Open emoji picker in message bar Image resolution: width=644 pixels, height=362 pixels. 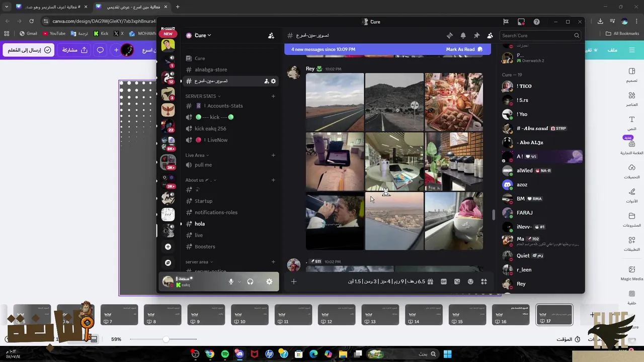(x=470, y=282)
